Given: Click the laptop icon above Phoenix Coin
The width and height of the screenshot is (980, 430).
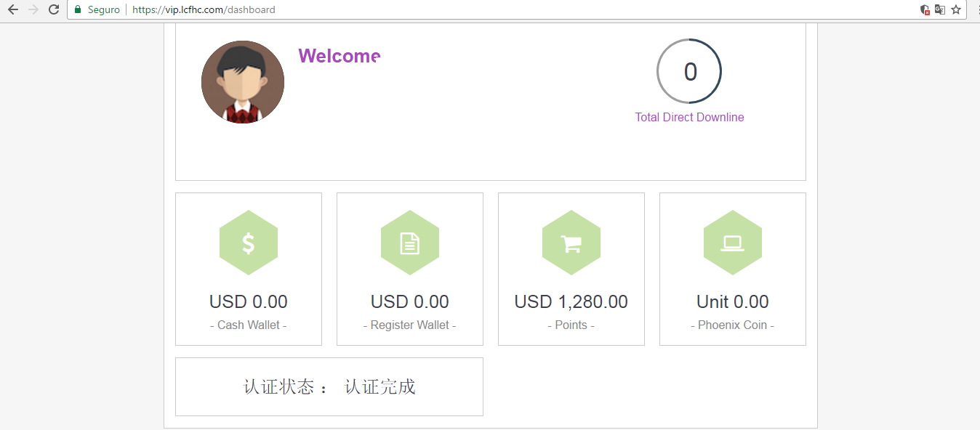Looking at the screenshot, I should (732, 243).
